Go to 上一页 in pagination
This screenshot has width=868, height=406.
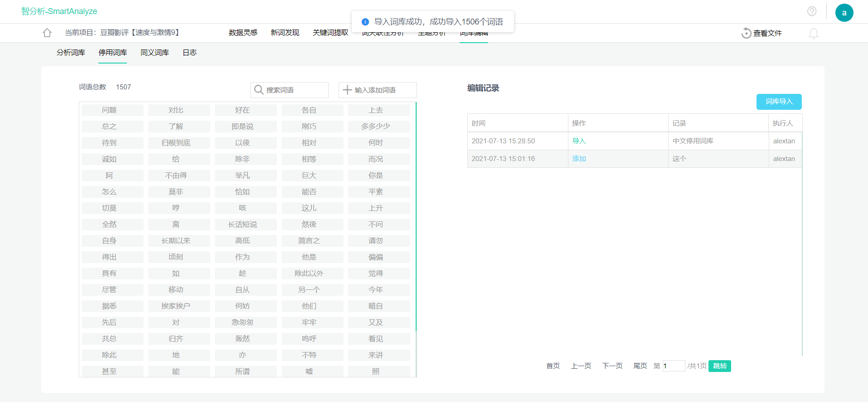tap(581, 366)
